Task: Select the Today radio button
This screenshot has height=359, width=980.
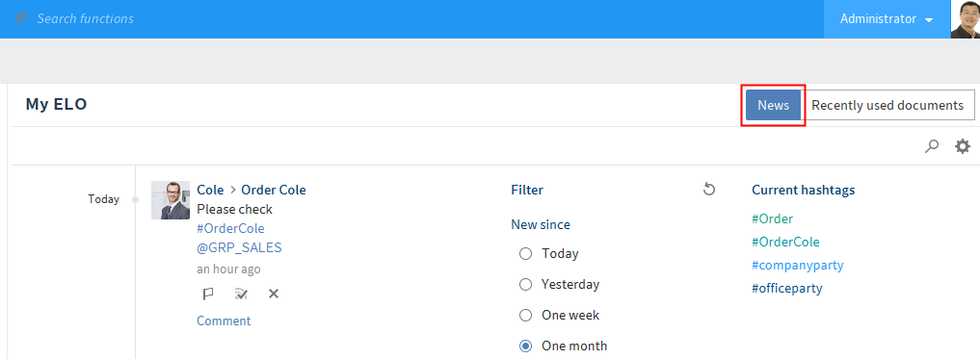Action: [x=525, y=253]
